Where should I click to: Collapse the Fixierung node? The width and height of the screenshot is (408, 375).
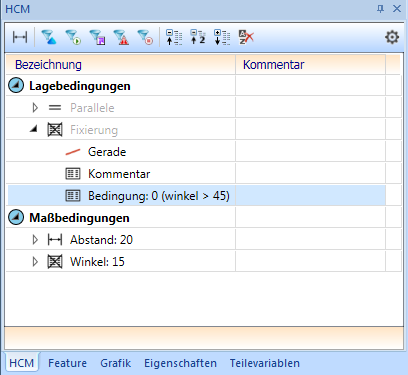coord(33,129)
